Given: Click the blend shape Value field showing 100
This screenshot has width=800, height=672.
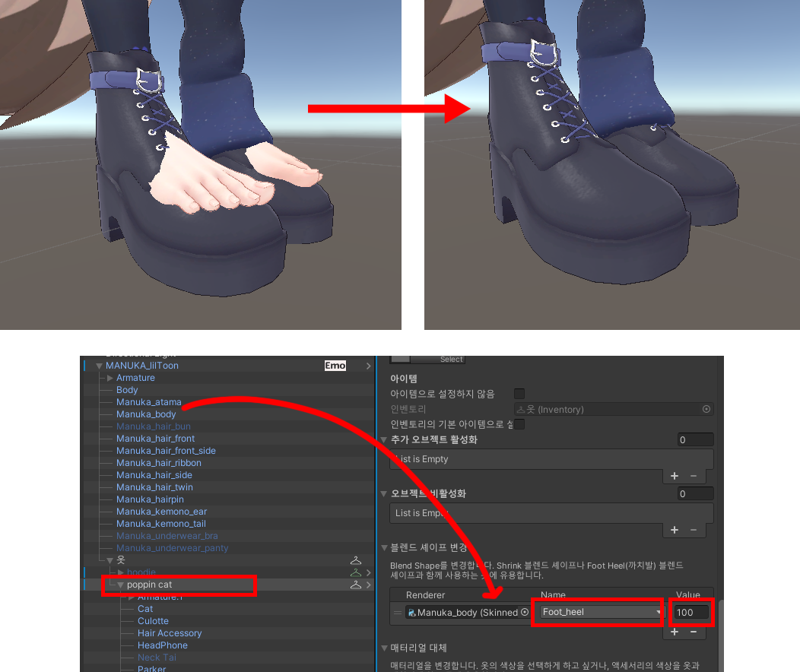Looking at the screenshot, I should tap(692, 612).
